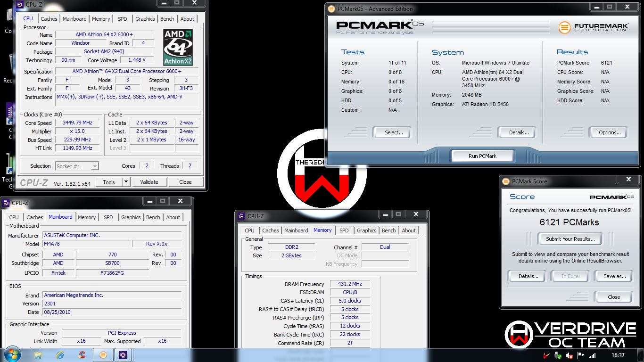The height and width of the screenshot is (362, 644).
Task: Select the About tab in the Mainboard window
Action: 173,217
